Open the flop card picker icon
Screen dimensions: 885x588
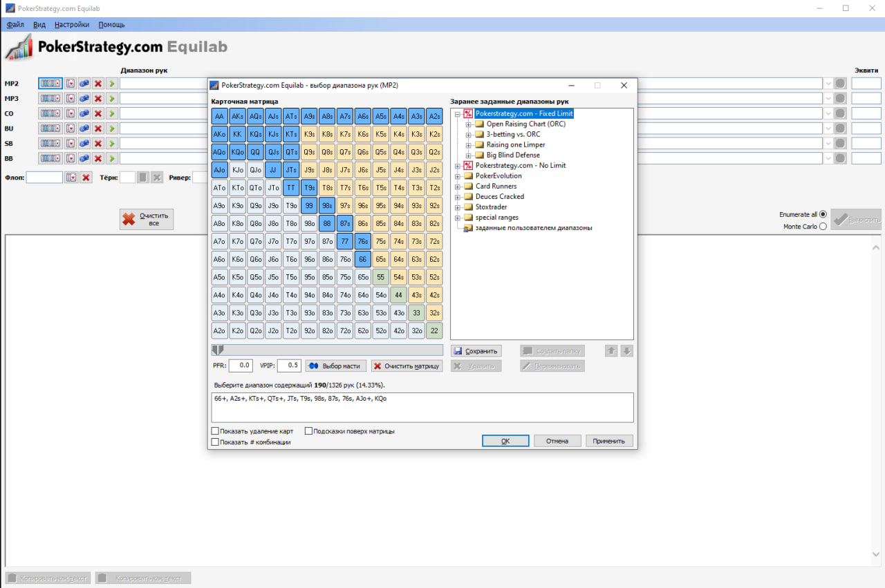pyautogui.click(x=71, y=178)
